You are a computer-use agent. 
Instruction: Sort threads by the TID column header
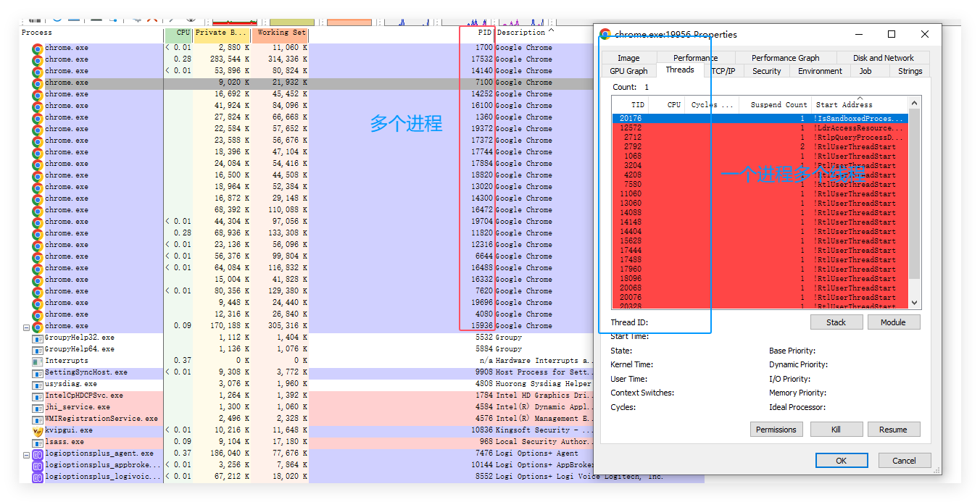[x=629, y=105]
